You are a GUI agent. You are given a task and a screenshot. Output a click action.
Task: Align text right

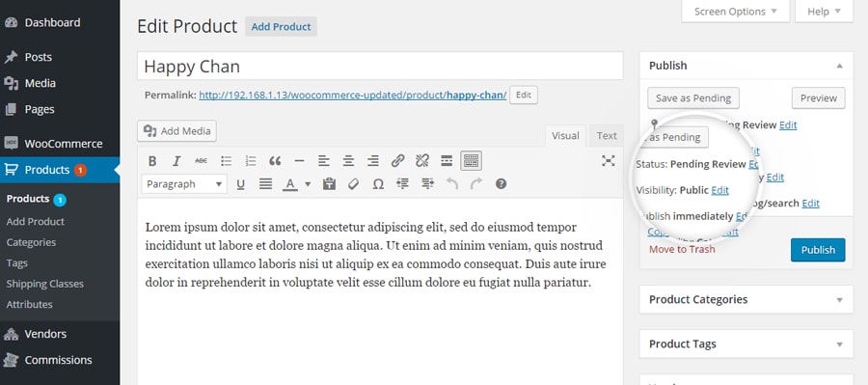pos(373,161)
